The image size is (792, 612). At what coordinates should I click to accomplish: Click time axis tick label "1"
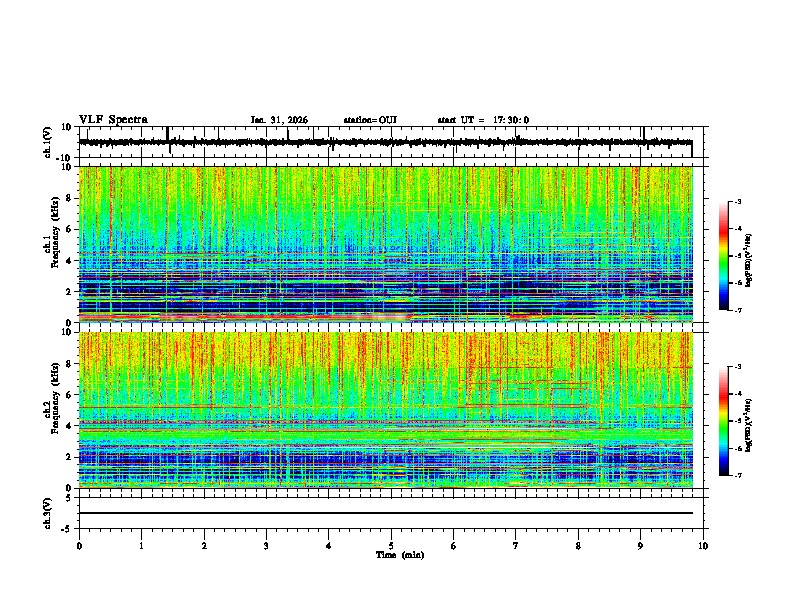[141, 546]
